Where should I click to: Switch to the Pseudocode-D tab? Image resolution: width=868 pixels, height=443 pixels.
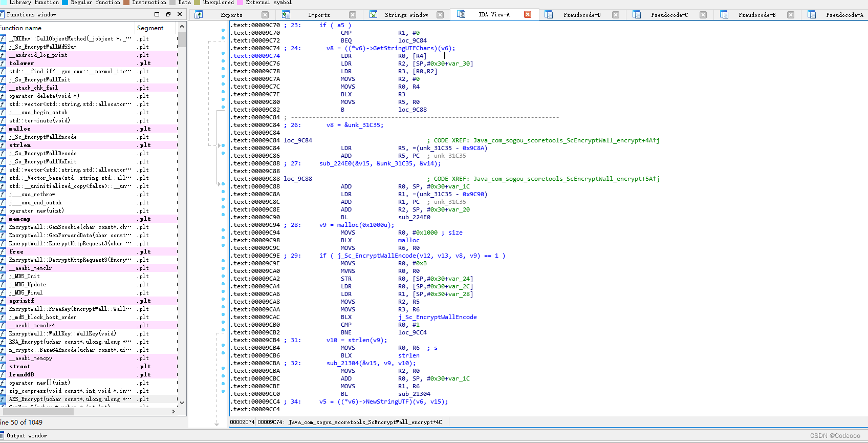[x=582, y=15]
